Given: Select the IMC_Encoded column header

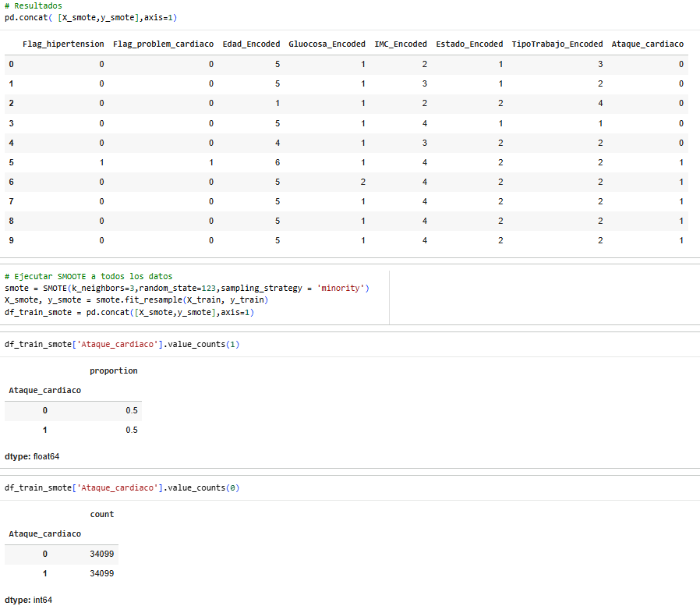Looking at the screenshot, I should pyautogui.click(x=401, y=44).
